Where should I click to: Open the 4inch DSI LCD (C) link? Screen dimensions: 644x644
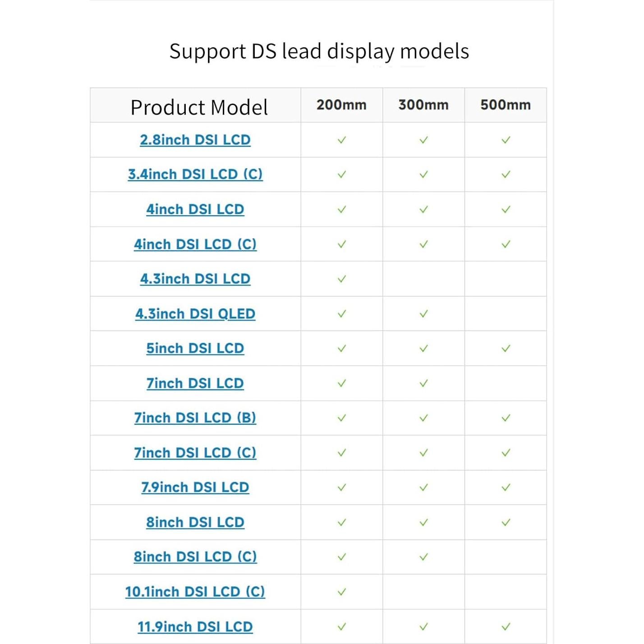click(x=195, y=244)
